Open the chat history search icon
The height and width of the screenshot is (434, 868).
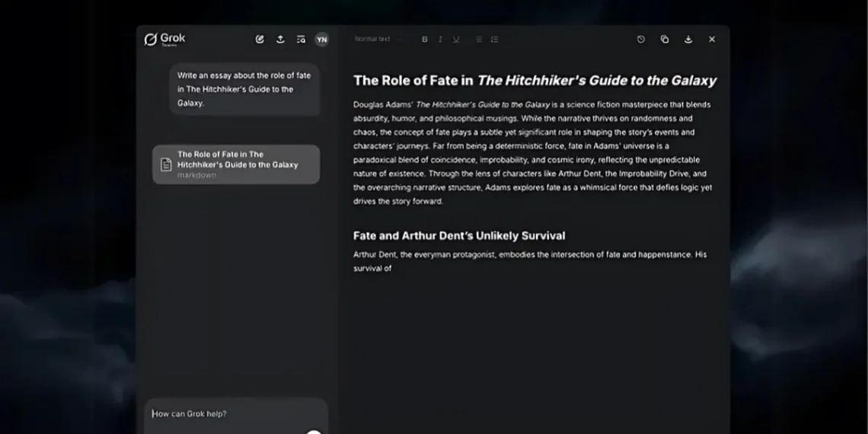tap(301, 40)
